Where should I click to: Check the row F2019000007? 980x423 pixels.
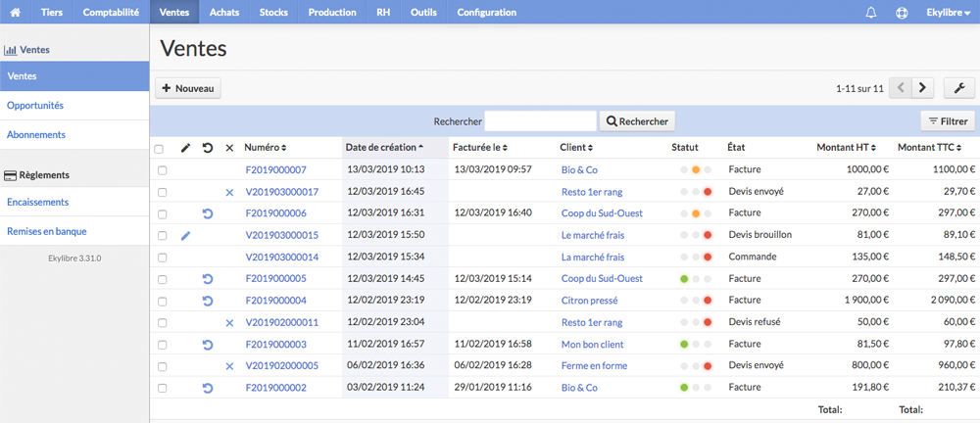click(x=162, y=170)
